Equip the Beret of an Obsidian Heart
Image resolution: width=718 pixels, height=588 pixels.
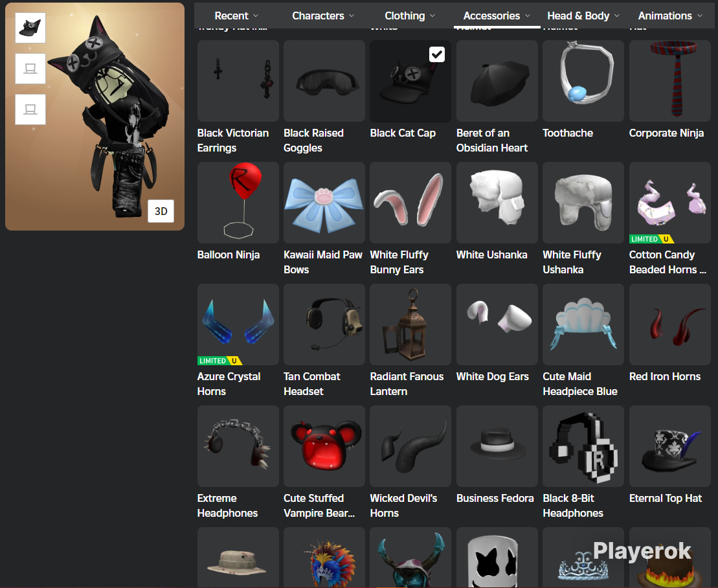coord(497,81)
